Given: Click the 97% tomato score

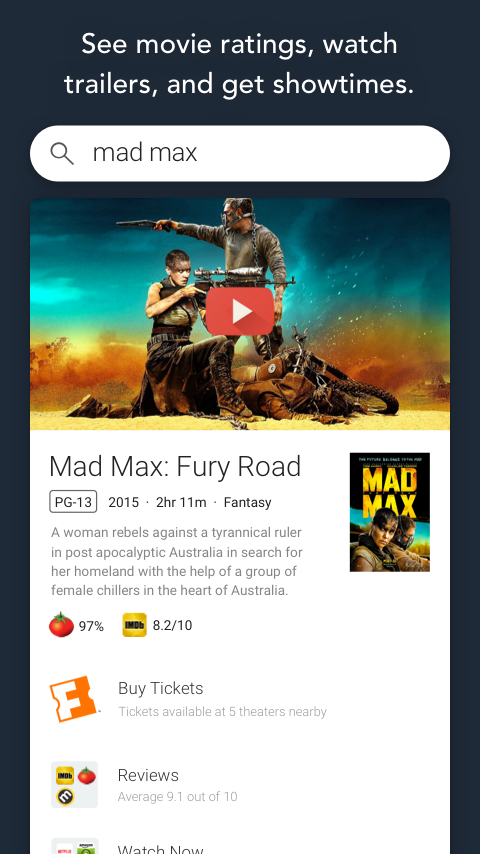Looking at the screenshot, I should (x=91, y=626).
